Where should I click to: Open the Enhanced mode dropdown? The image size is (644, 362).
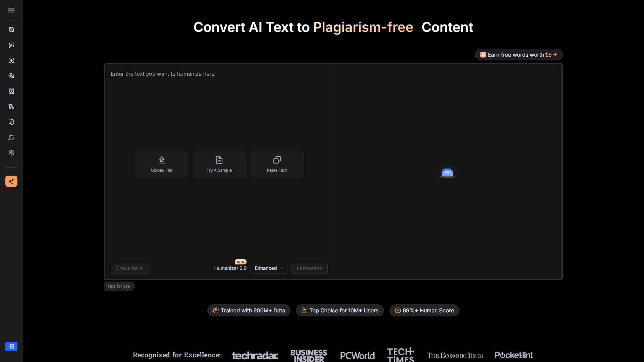[269, 268]
